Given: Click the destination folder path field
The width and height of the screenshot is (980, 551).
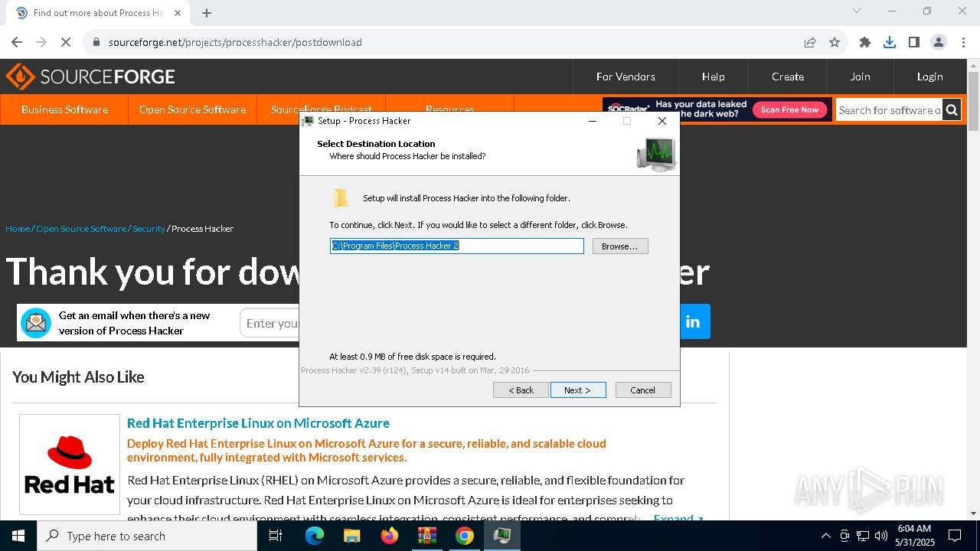Looking at the screenshot, I should 457,246.
